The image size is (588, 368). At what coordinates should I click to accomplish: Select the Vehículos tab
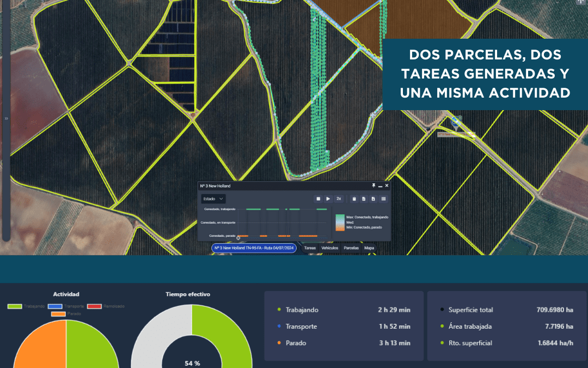tap(329, 248)
